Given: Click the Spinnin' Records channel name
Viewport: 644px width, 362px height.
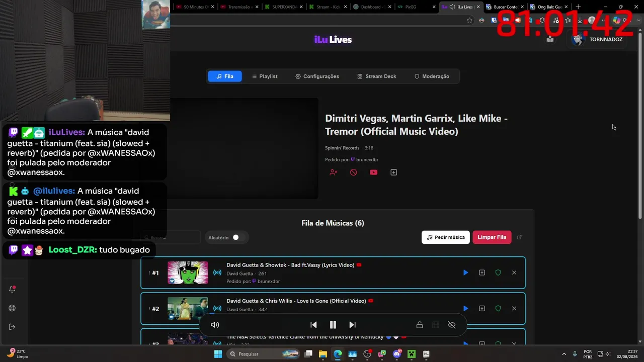Looking at the screenshot, I should click(342, 148).
